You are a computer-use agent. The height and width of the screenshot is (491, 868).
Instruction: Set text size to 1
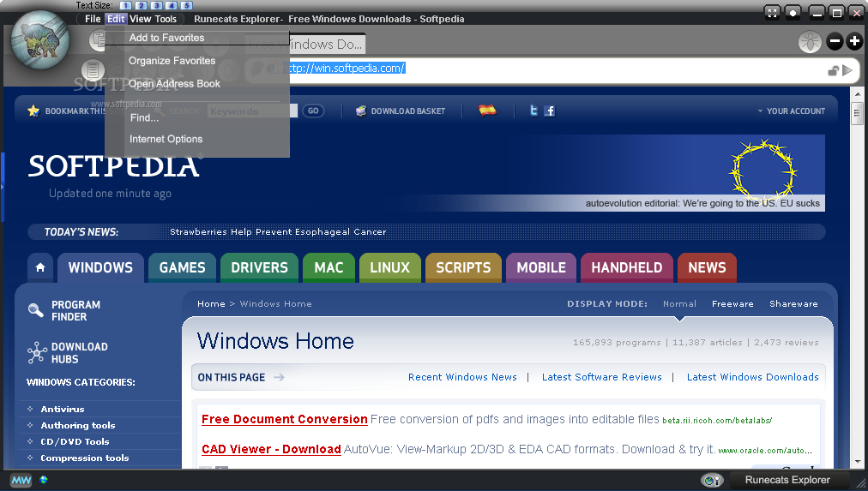point(126,5)
